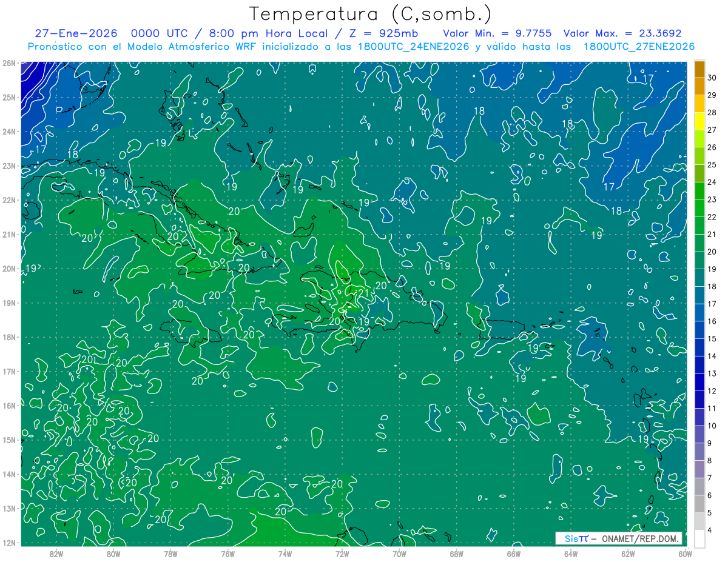The image size is (728, 562).
Task: Click colorbar label '12'
Action: point(712,391)
